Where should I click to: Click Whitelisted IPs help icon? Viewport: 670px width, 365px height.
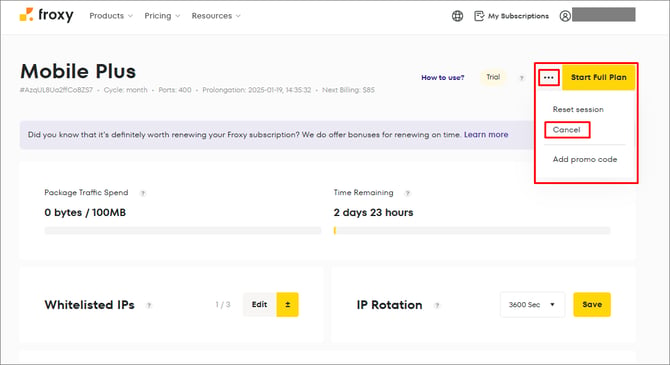tap(149, 306)
